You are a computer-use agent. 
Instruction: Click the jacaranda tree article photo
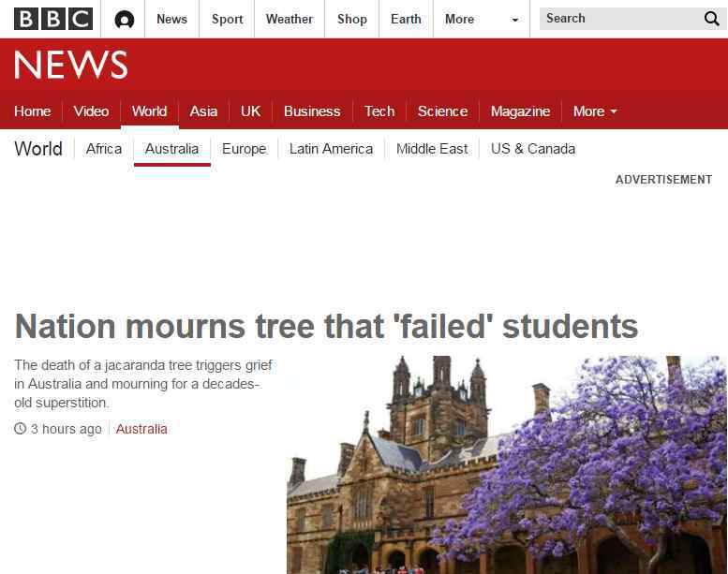[x=507, y=464]
